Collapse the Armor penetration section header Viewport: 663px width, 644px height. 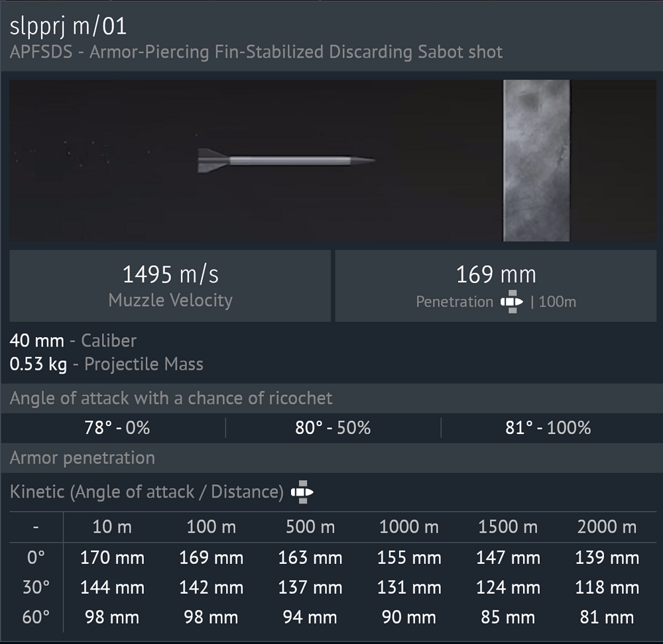82,458
